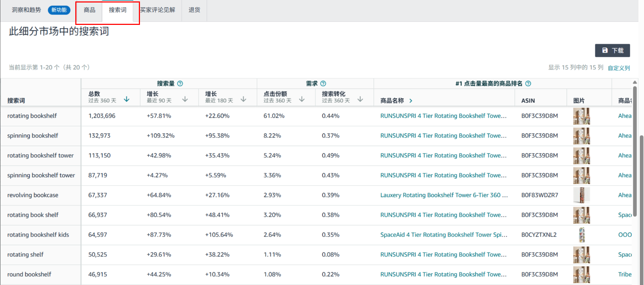Click the help icon next to 搜索量
Image resolution: width=644 pixels, height=285 pixels.
pyautogui.click(x=180, y=84)
